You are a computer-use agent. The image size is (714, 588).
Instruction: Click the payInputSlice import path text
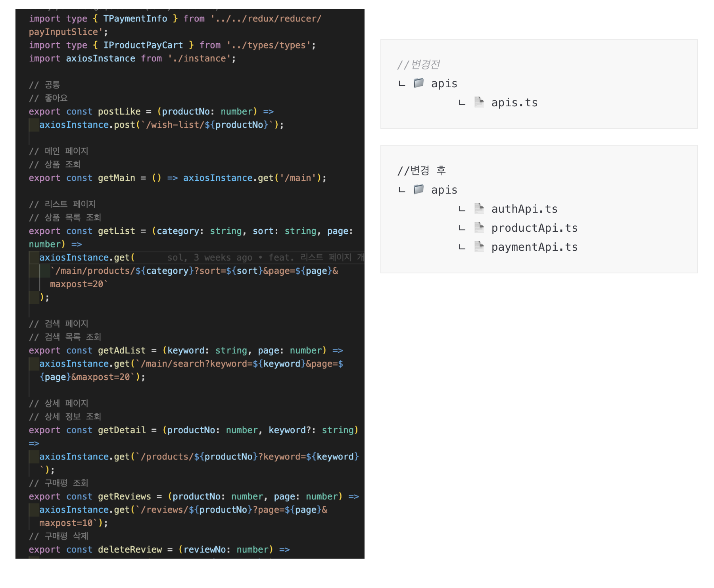pos(63,32)
